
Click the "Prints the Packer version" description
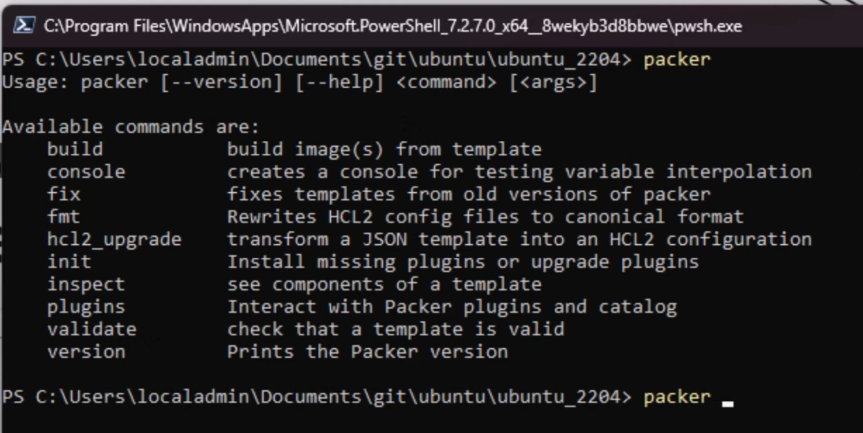pyautogui.click(x=367, y=352)
